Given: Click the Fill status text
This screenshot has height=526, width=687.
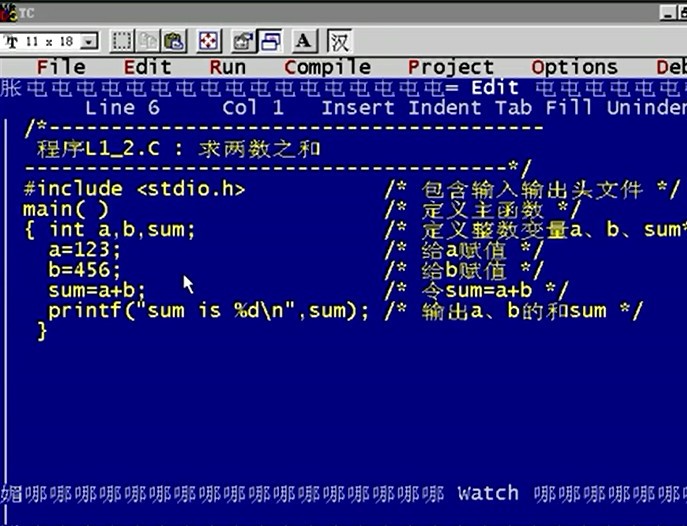Looking at the screenshot, I should tap(569, 108).
